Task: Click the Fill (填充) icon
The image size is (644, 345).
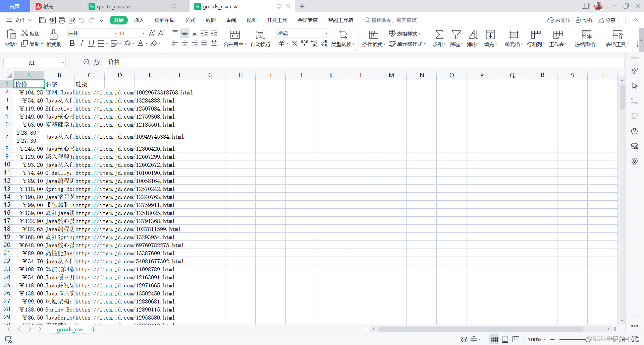Action: 490,34
